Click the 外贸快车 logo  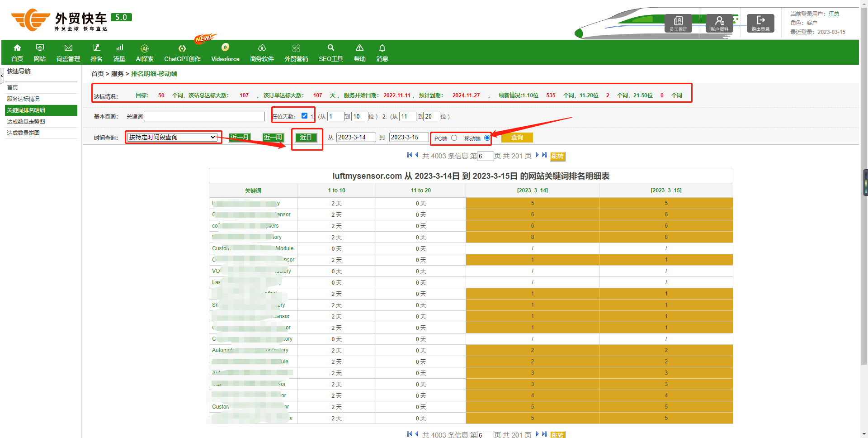coord(71,20)
